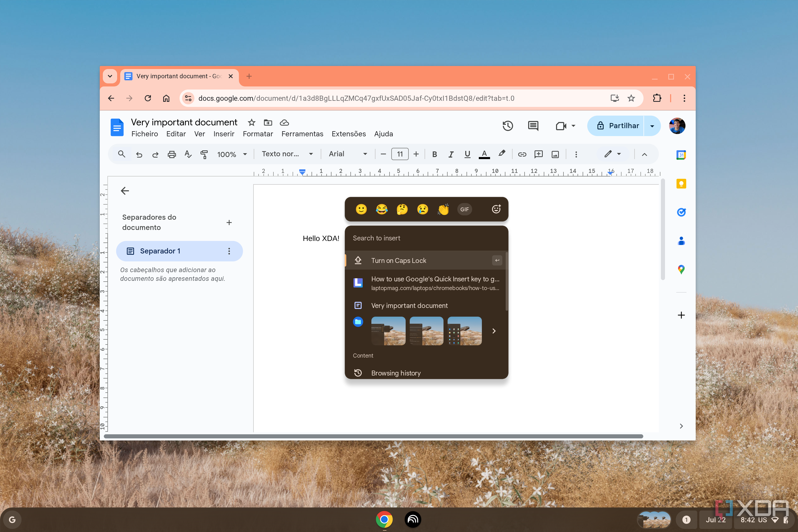Open the GIF picker in Quick Insert
This screenshot has height=532, width=798.
click(x=464, y=209)
